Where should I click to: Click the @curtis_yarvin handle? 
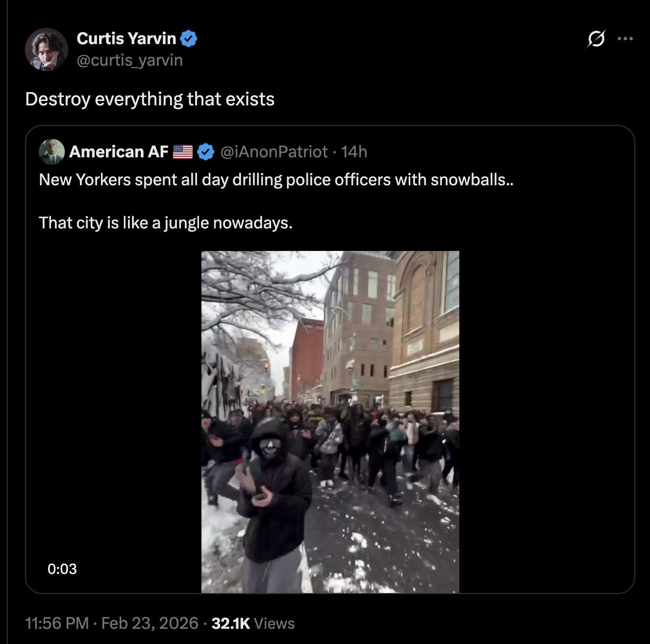coord(129,60)
